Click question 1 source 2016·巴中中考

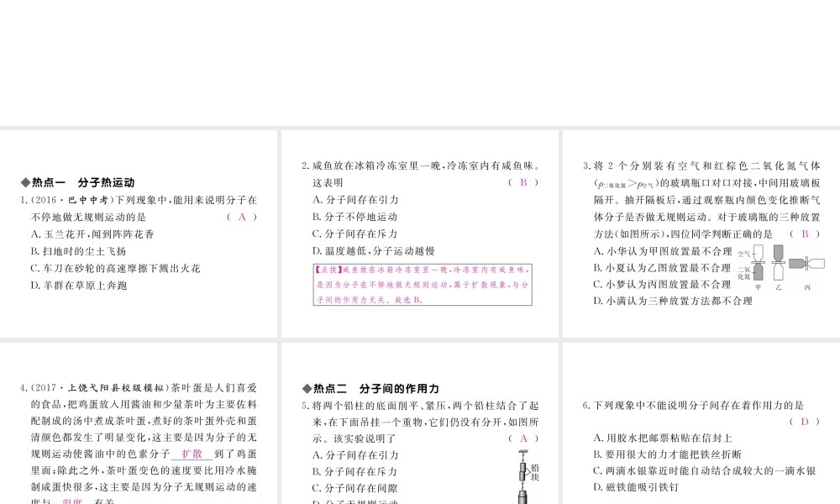click(71, 200)
